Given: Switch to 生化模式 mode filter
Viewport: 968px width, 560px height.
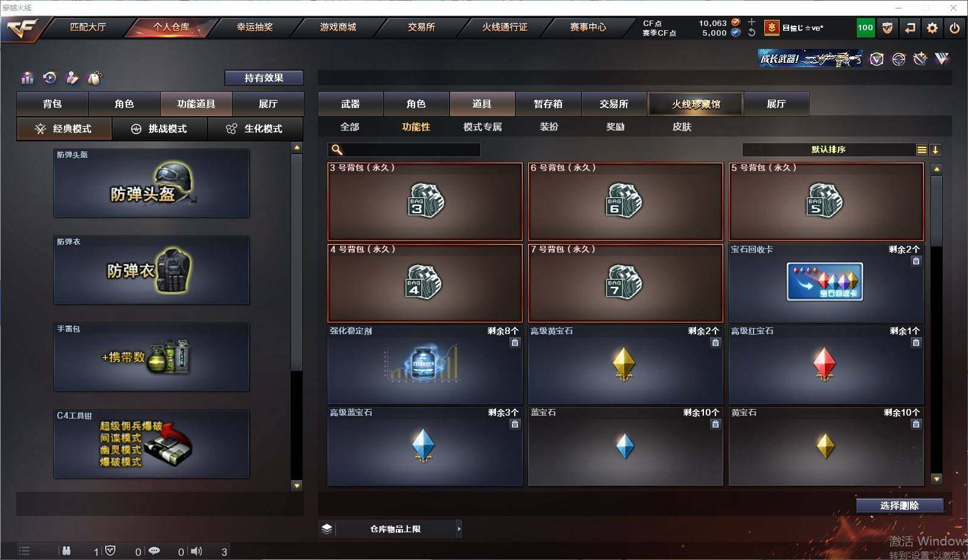Looking at the screenshot, I should coord(255,129).
